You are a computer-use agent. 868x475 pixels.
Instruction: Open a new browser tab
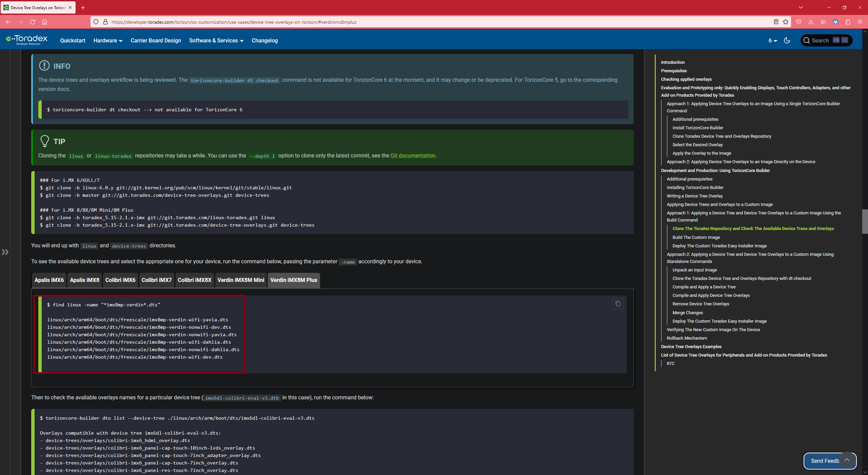click(83, 7)
